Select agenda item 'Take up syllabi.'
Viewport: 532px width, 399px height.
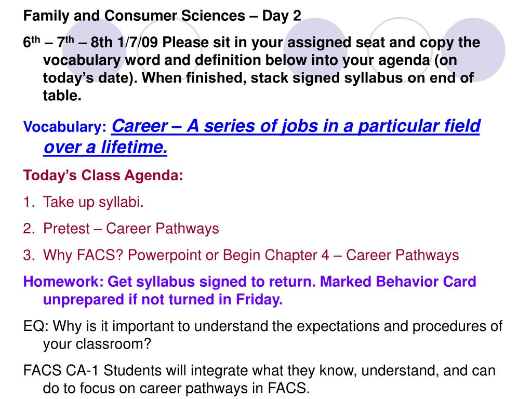click(x=94, y=202)
